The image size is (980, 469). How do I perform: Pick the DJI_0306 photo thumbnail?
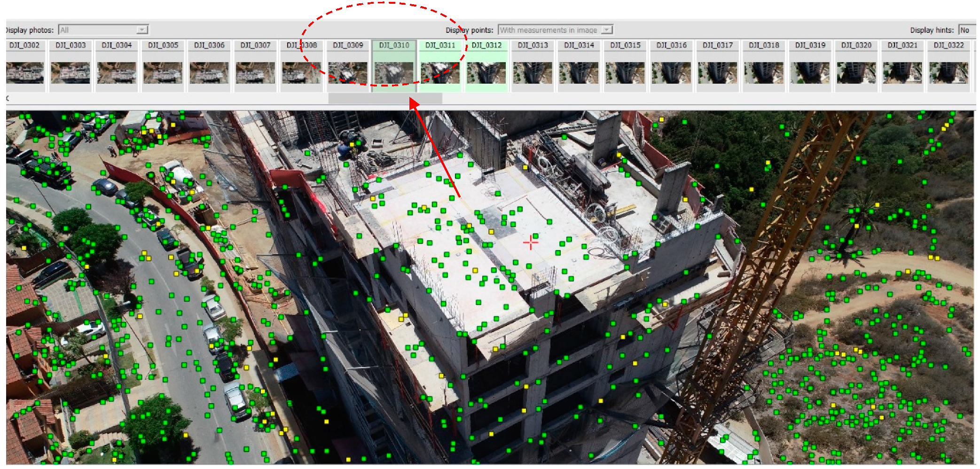pos(209,72)
